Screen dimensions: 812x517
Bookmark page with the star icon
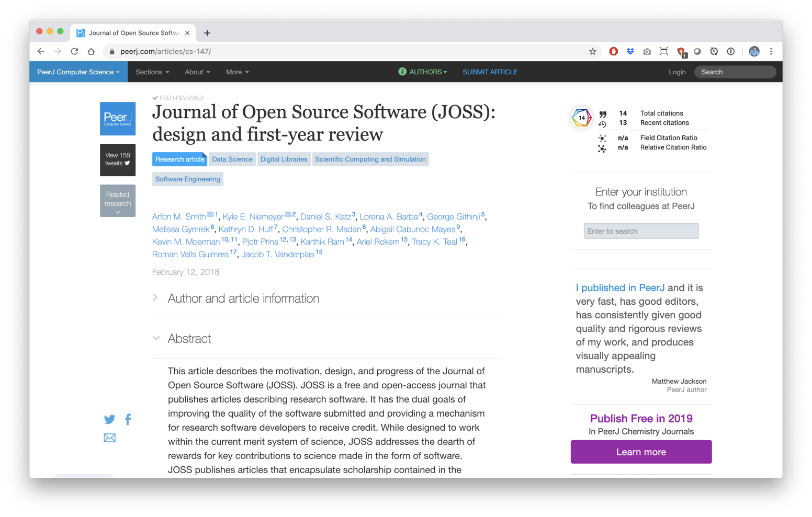pos(592,51)
